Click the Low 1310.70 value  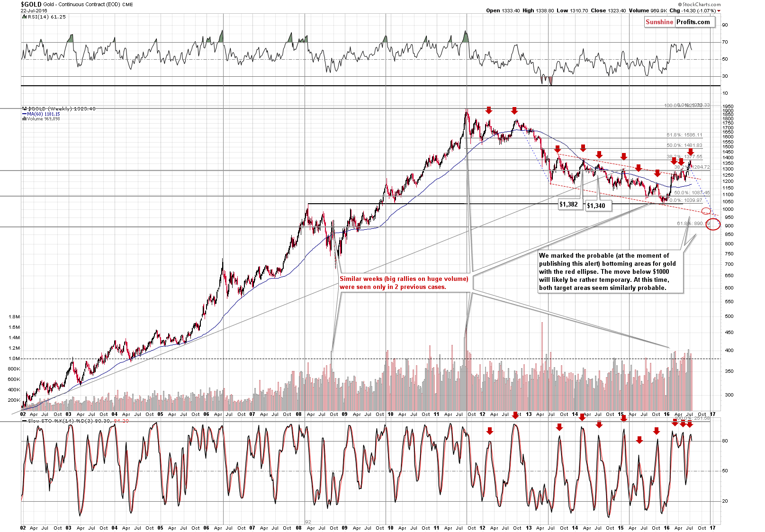click(x=572, y=10)
